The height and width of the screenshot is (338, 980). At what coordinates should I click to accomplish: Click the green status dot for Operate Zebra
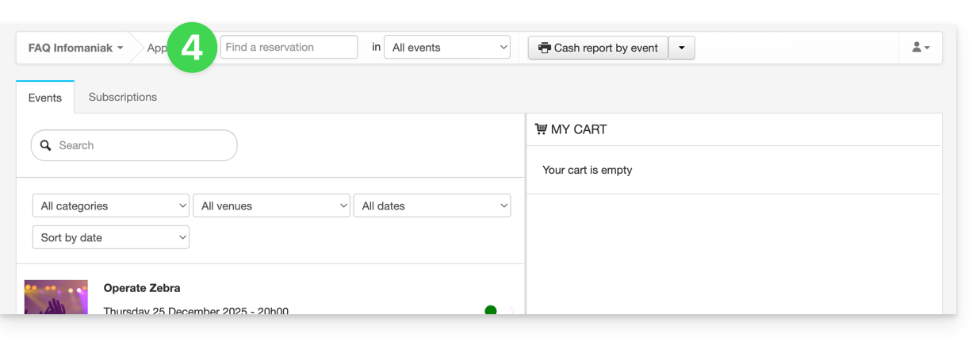click(490, 310)
